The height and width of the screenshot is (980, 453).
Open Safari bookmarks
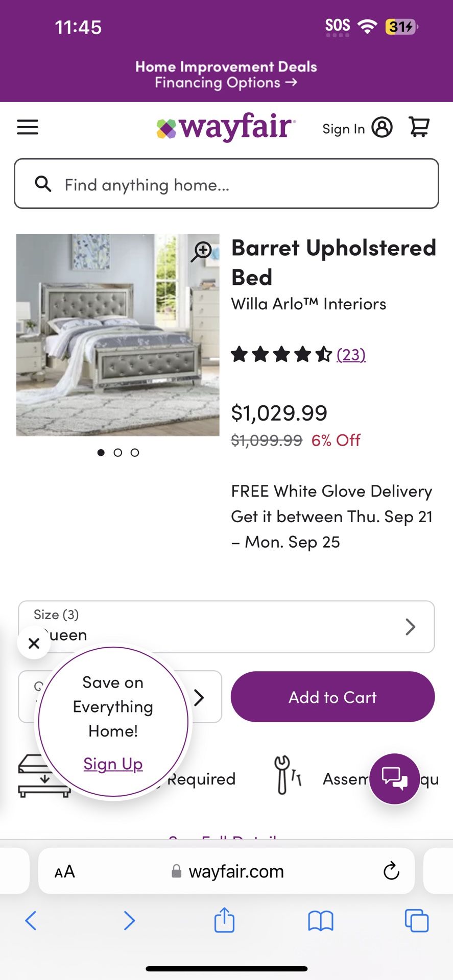(321, 921)
